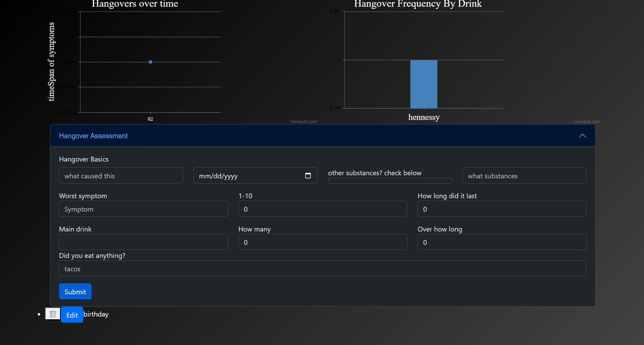644x345 pixels.
Task: Collapse the Hangover Assessment panel using chevron
Action: (x=582, y=136)
